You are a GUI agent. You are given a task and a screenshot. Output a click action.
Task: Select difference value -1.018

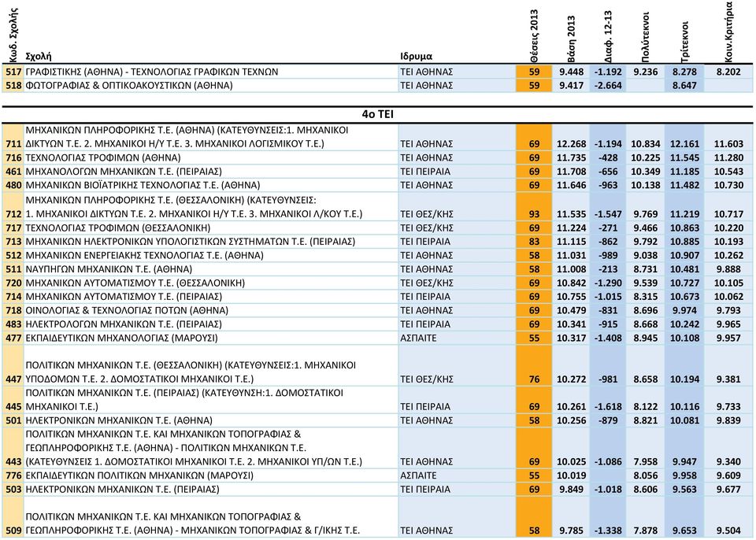point(607,489)
